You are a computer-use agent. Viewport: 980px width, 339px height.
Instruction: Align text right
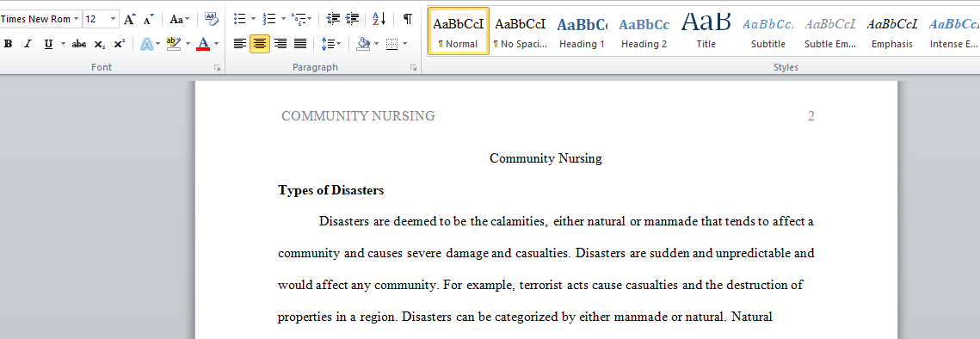pyautogui.click(x=280, y=44)
